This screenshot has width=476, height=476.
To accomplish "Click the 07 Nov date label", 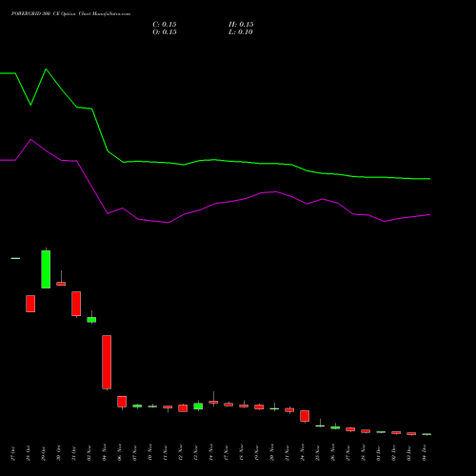I will [135, 452].
